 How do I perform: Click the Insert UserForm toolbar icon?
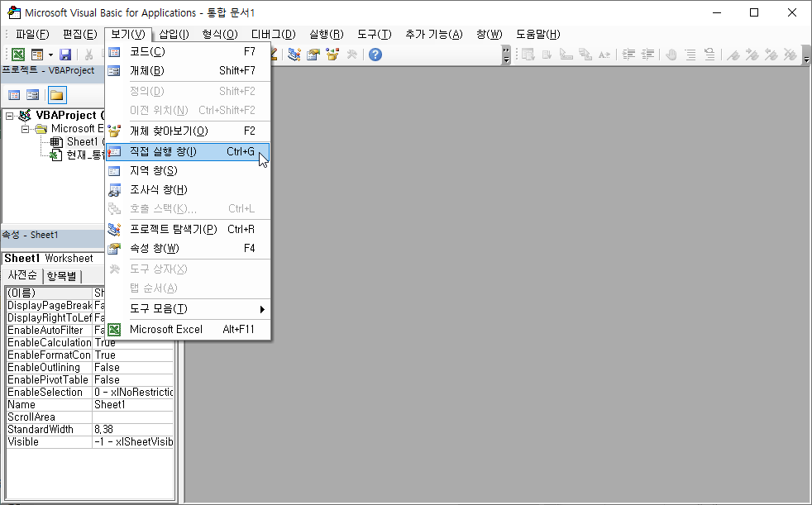pos(36,55)
